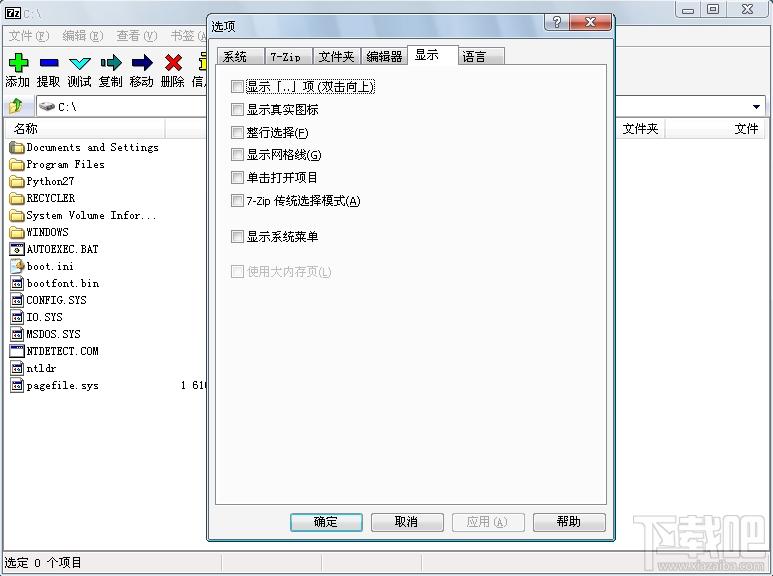The width and height of the screenshot is (773, 576).
Task: Click the green Add (添加) toolbar icon
Action: pyautogui.click(x=18, y=63)
